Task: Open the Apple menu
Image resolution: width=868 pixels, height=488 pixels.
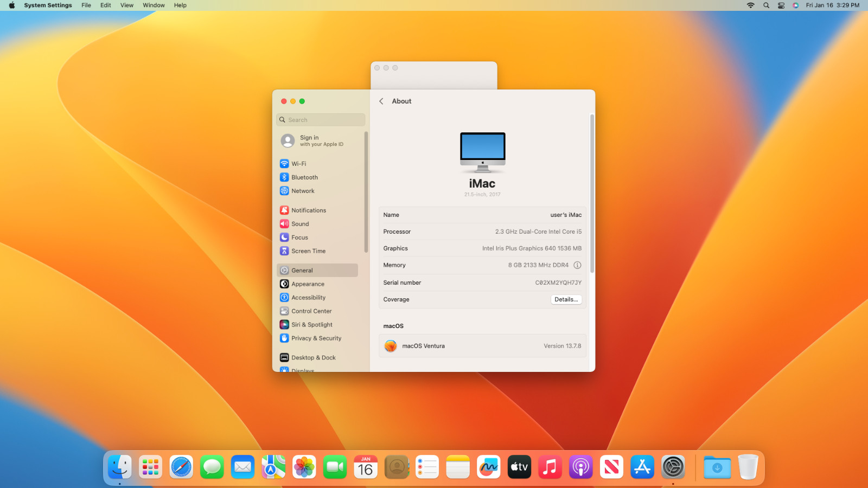Action: (x=11, y=5)
